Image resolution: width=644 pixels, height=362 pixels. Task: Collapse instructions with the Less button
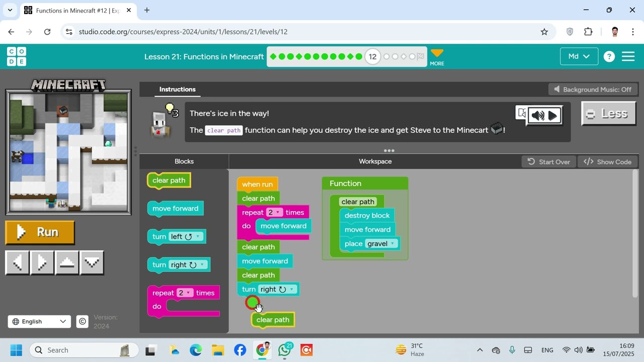point(609,114)
